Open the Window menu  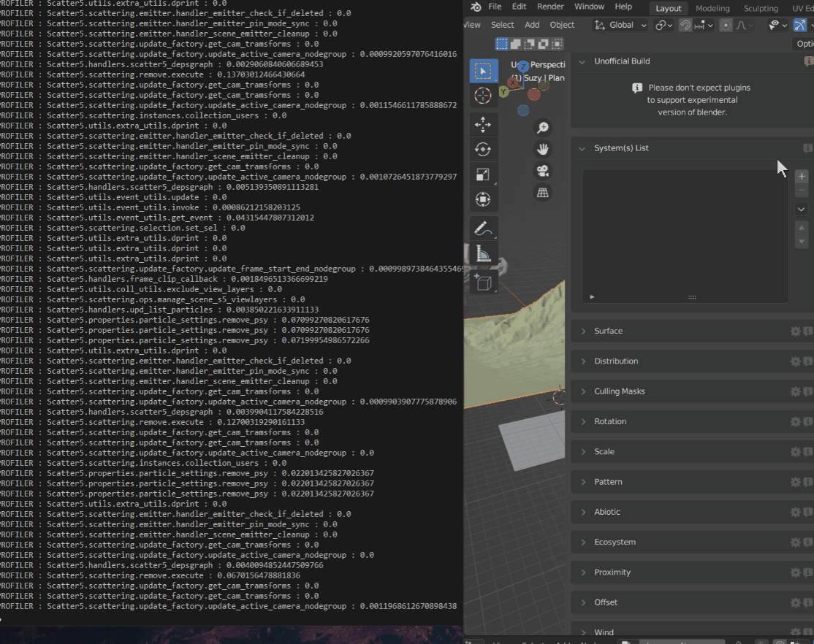[589, 7]
